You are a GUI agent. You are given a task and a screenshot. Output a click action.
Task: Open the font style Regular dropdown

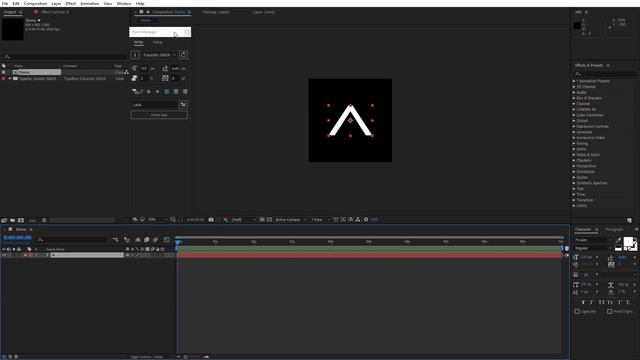coord(593,248)
